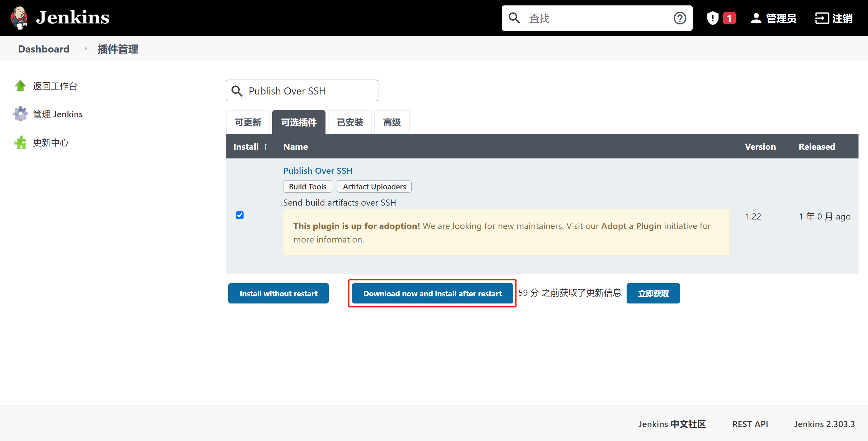Click the 立即获取 button
Screen dimensions: 868x441
point(653,293)
